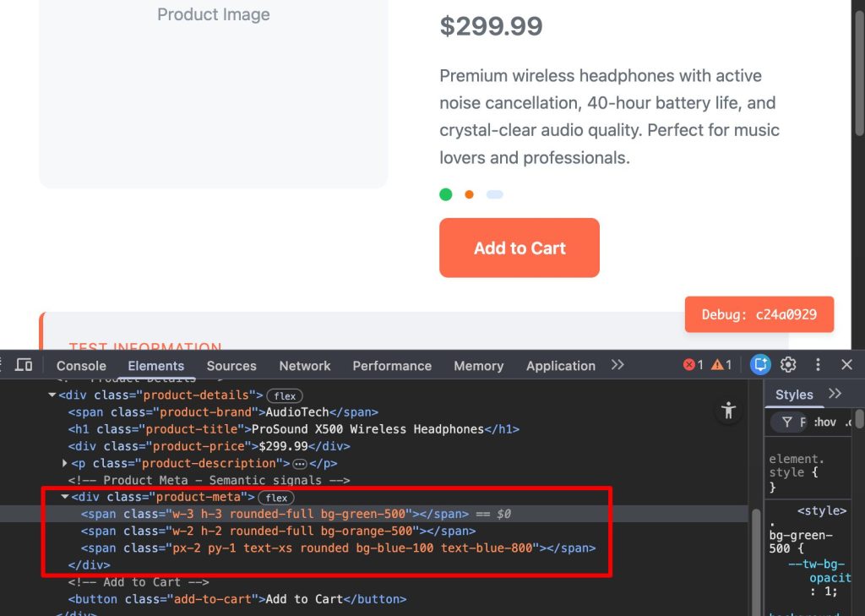This screenshot has width=865, height=616.
Task: Show more DevTools tabs chevron
Action: (617, 365)
